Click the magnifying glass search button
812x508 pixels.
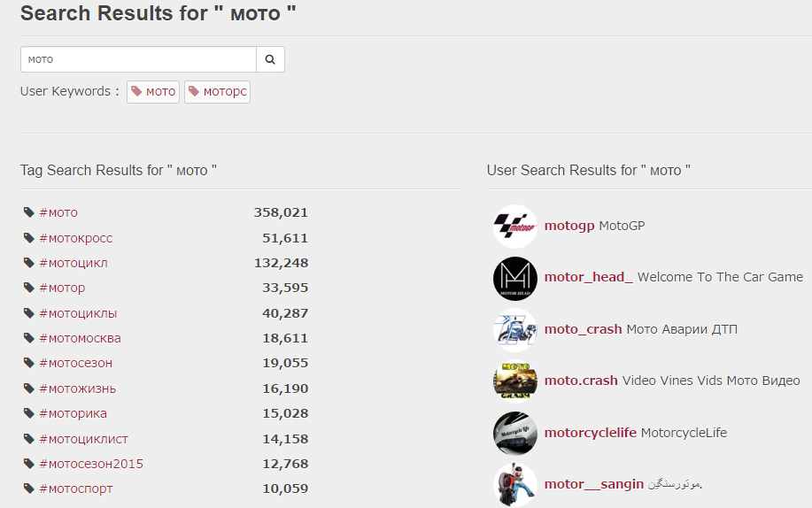click(x=270, y=59)
